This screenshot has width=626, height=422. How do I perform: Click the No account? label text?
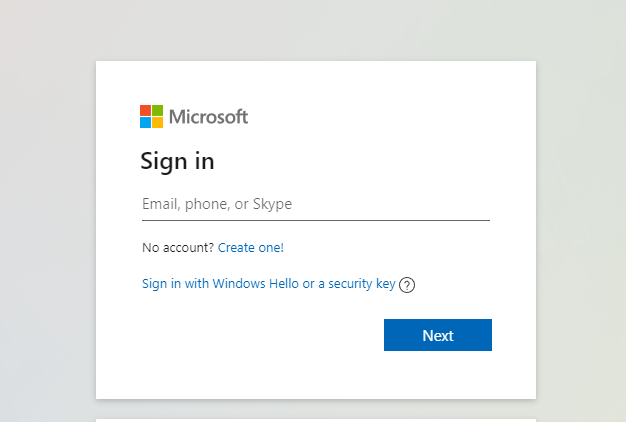178,248
